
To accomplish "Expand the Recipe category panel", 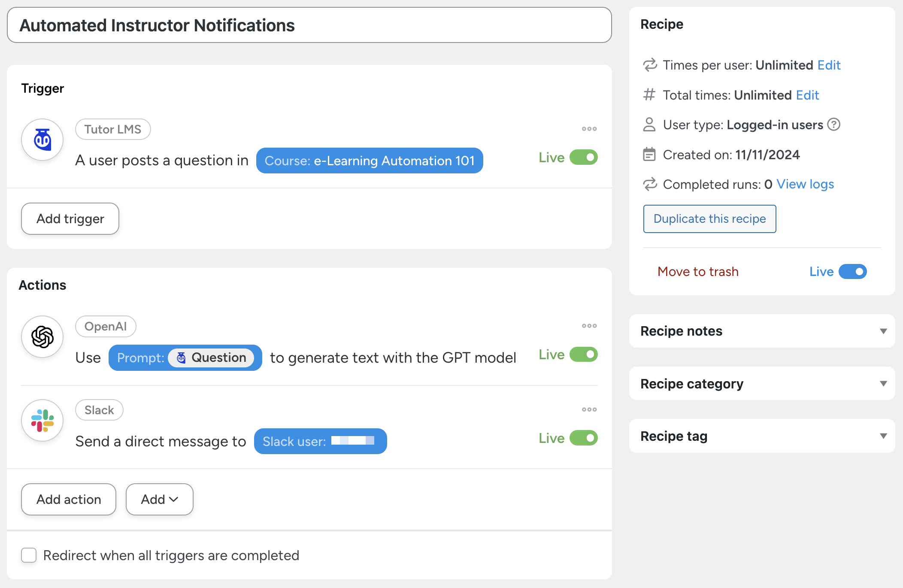I will [x=762, y=384].
